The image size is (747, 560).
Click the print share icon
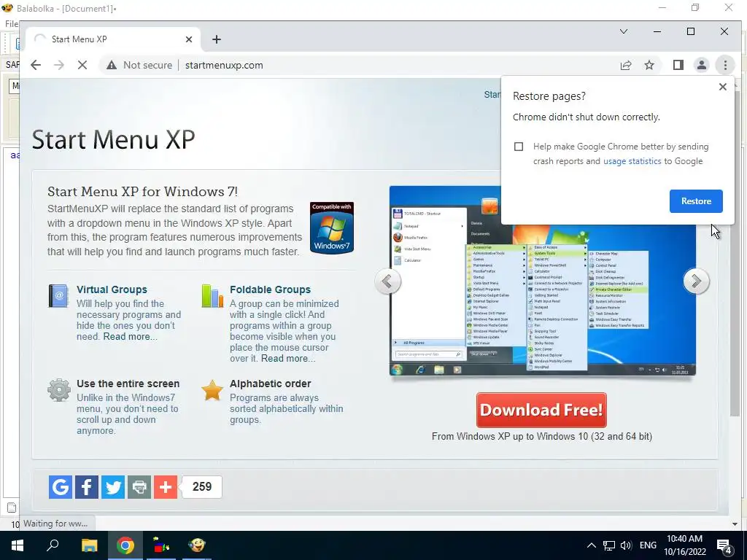139,486
